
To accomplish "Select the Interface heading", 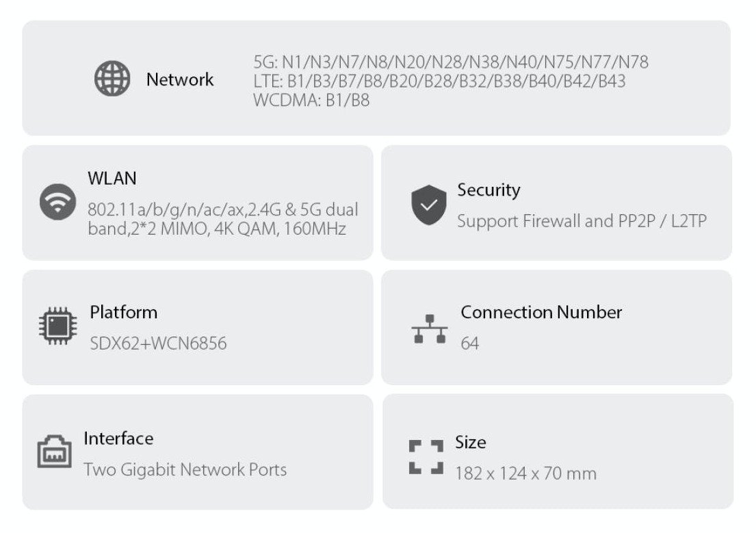I will (x=118, y=439).
